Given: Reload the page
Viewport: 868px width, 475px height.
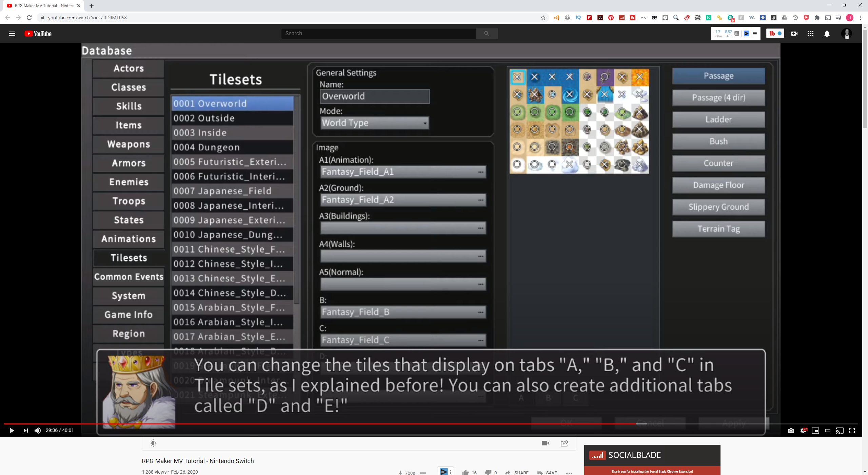Looking at the screenshot, I should click(x=29, y=18).
